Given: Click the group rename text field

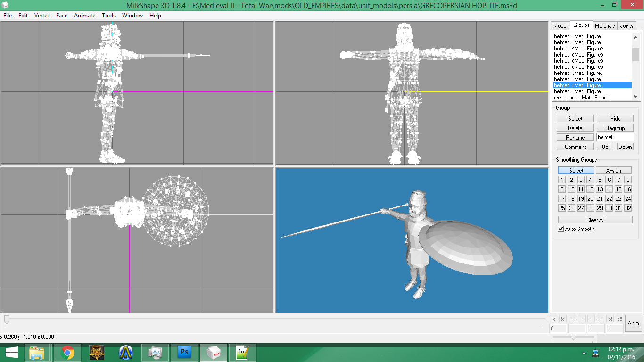Looking at the screenshot, I should tap(615, 137).
